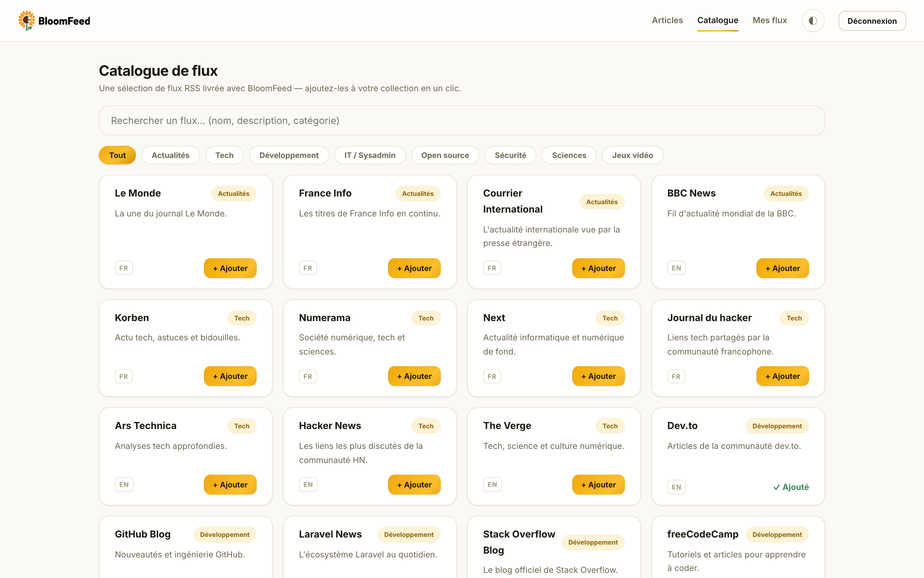This screenshot has width=924, height=578.
Task: Select the Open source filter
Action: point(445,155)
